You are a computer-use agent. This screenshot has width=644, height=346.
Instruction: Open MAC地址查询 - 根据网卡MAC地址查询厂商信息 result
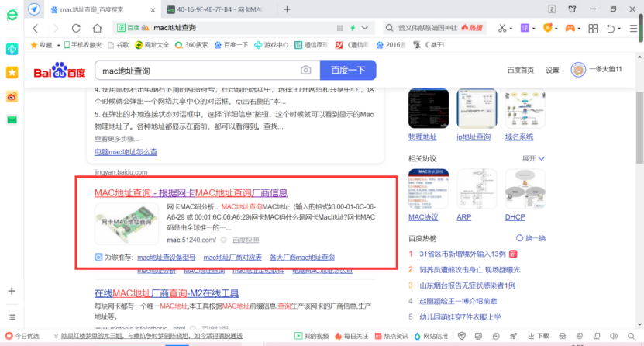(x=191, y=192)
